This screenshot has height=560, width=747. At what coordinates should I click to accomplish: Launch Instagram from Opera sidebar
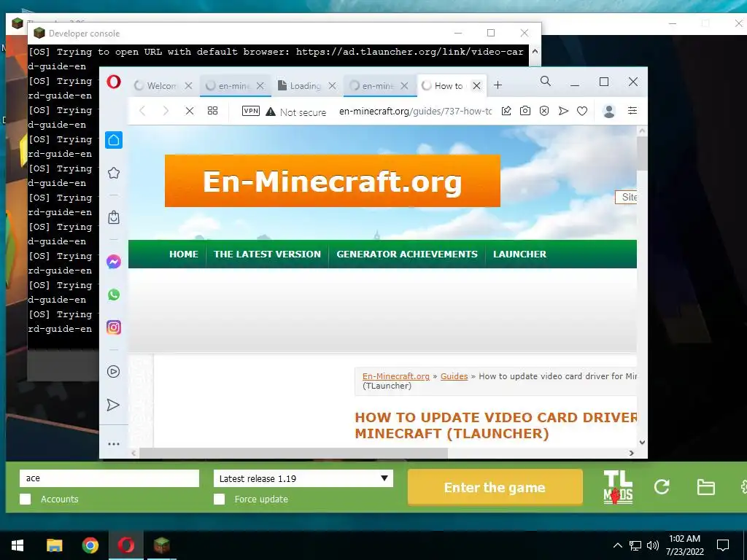pos(114,327)
